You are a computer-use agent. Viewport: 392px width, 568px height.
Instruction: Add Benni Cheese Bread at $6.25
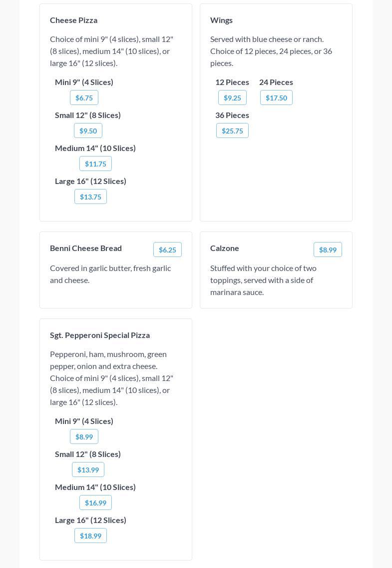pyautogui.click(x=167, y=250)
